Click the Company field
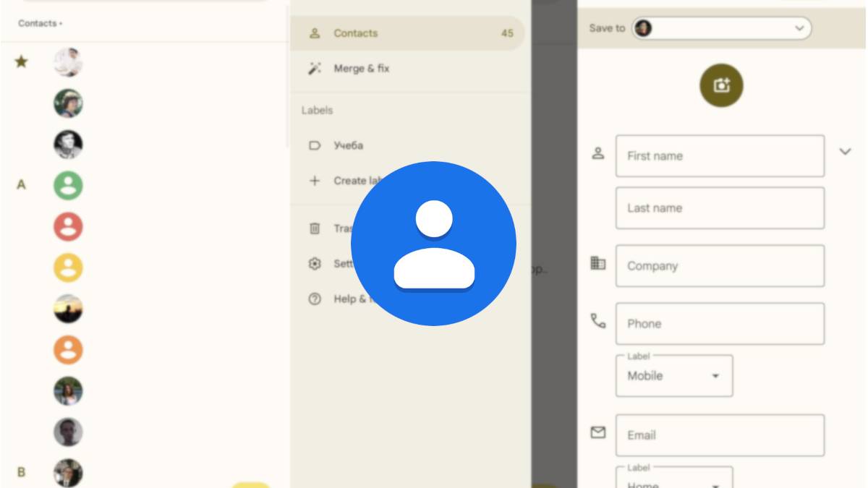 tap(720, 266)
